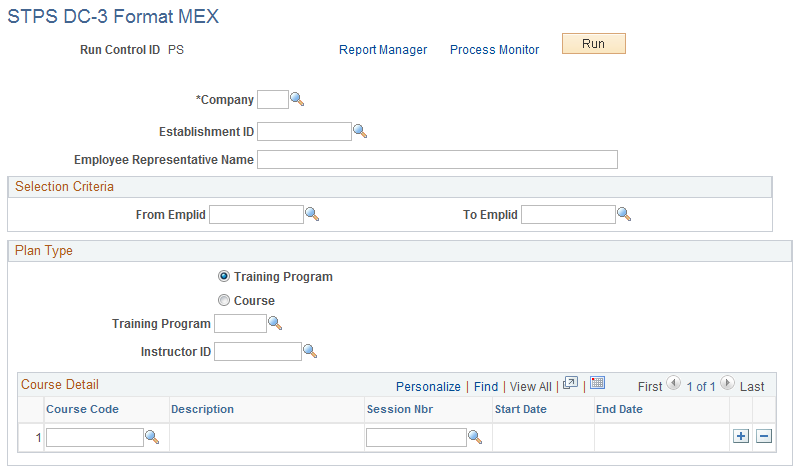Sort by the Course Code column header
The height and width of the screenshot is (473, 801).
pyautogui.click(x=83, y=409)
